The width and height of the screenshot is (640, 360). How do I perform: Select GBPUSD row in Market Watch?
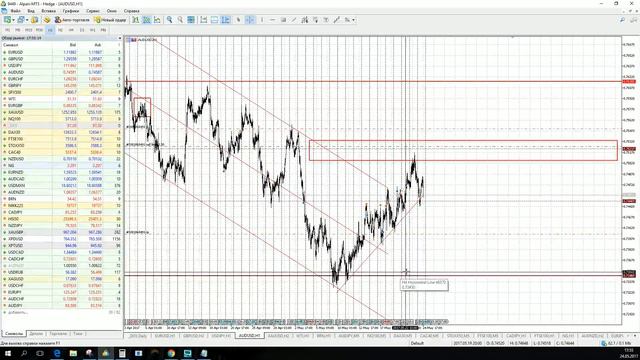(x=62, y=59)
